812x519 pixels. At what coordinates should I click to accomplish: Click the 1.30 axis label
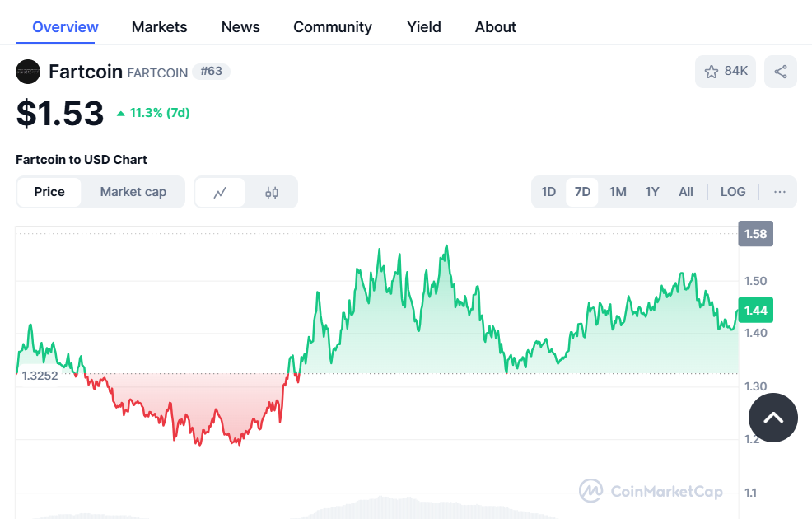click(x=755, y=386)
